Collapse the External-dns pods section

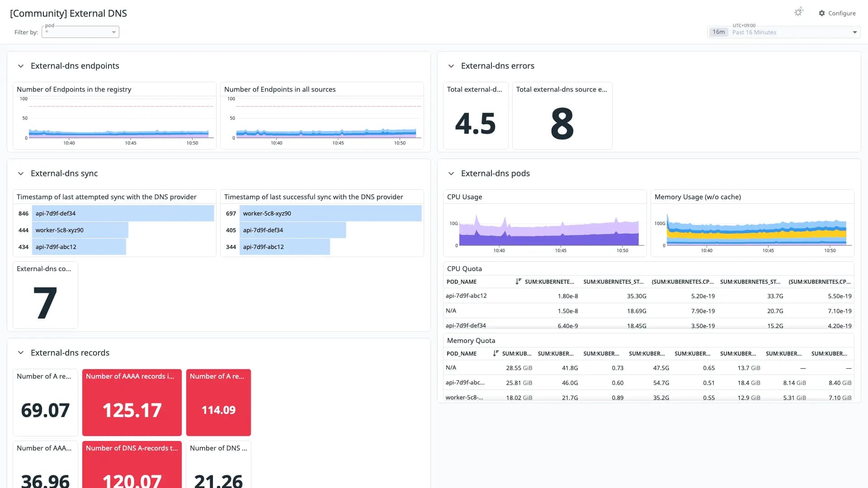point(451,174)
